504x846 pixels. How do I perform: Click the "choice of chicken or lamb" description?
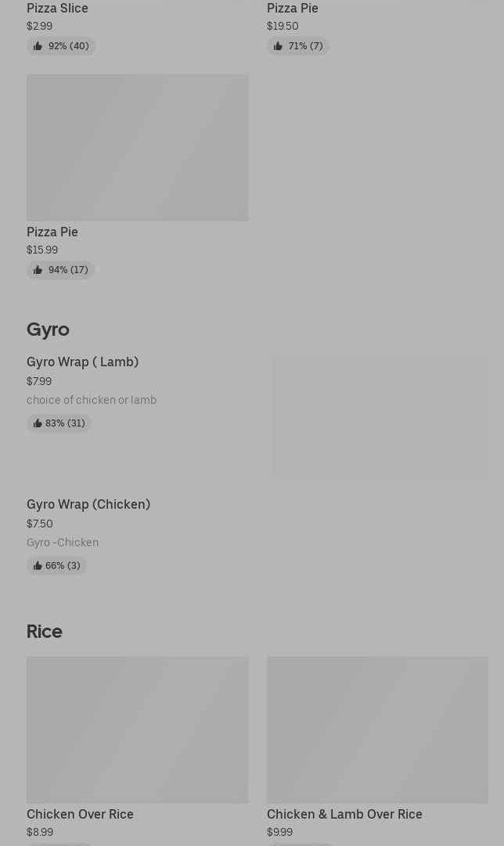92,400
